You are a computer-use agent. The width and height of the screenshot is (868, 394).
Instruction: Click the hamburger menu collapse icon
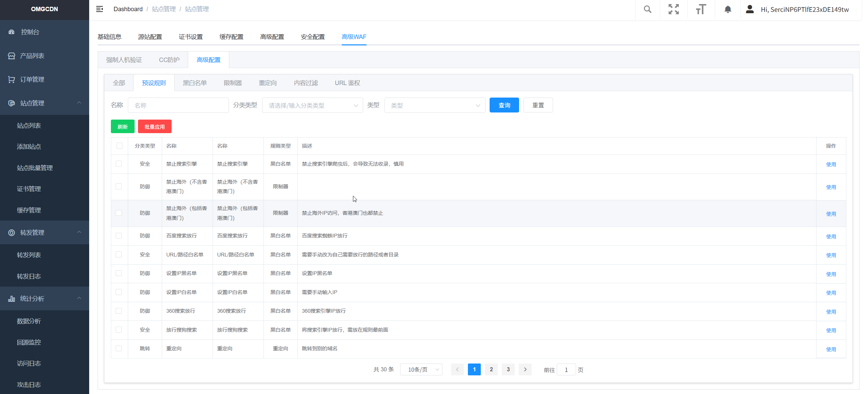coord(99,9)
